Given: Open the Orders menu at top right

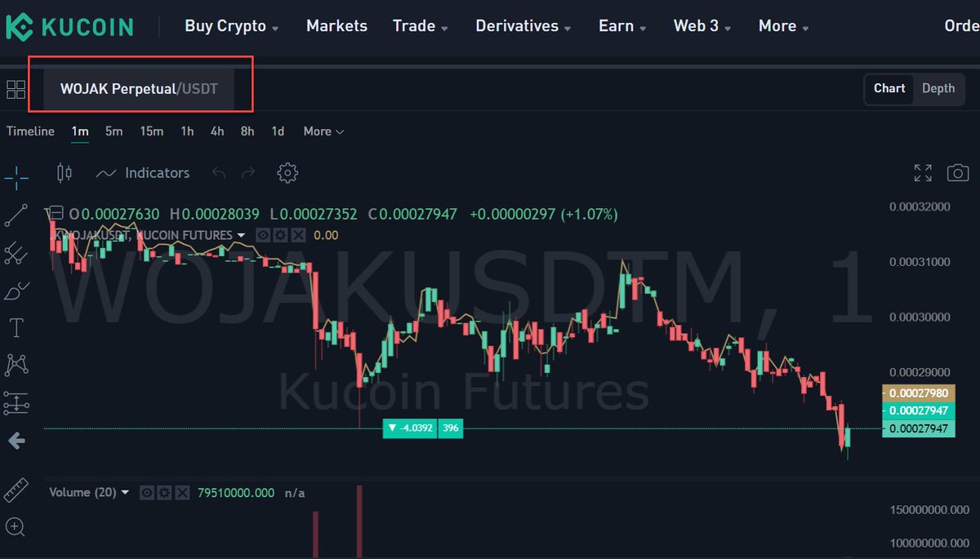Looking at the screenshot, I should [961, 26].
